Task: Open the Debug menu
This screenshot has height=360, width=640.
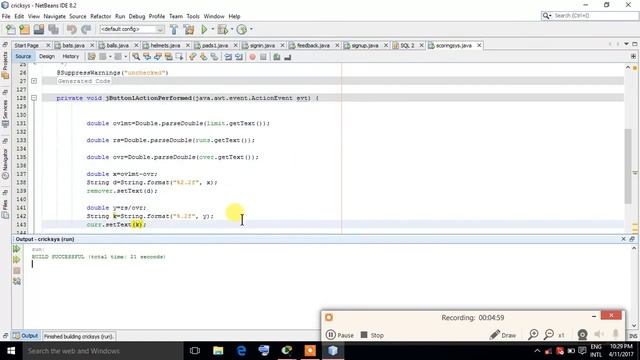Action: coord(137,16)
